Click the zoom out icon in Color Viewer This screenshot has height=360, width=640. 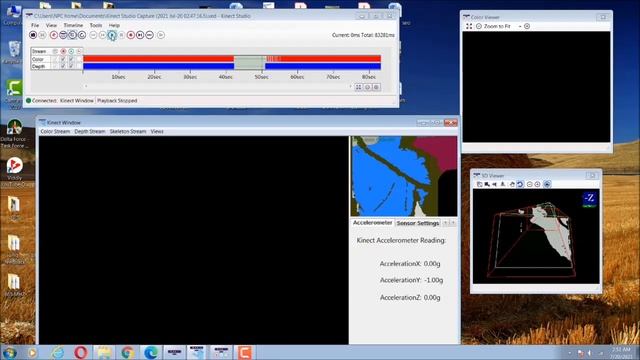click(479, 26)
